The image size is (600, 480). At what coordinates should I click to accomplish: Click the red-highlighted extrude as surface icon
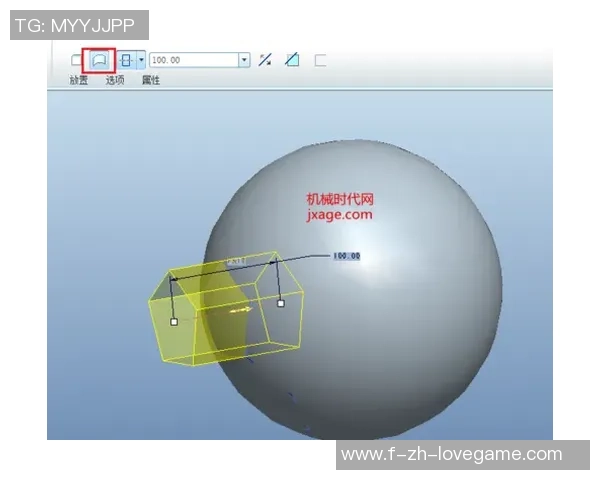point(99,60)
